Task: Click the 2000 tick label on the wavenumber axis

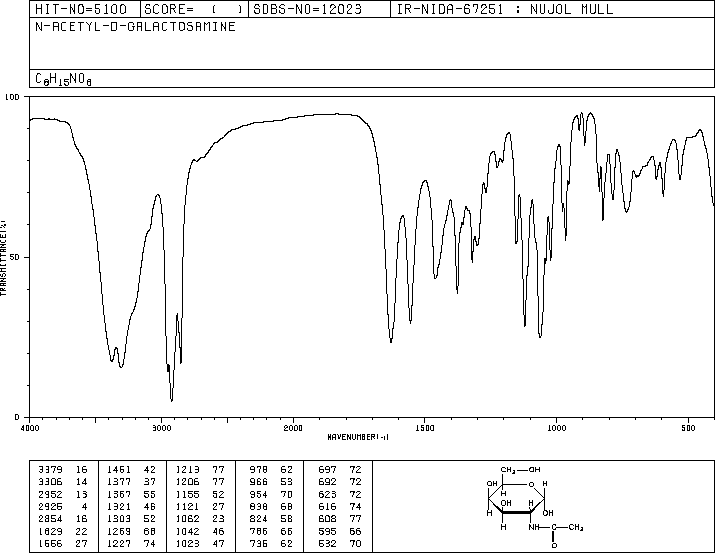Action: 293,428
